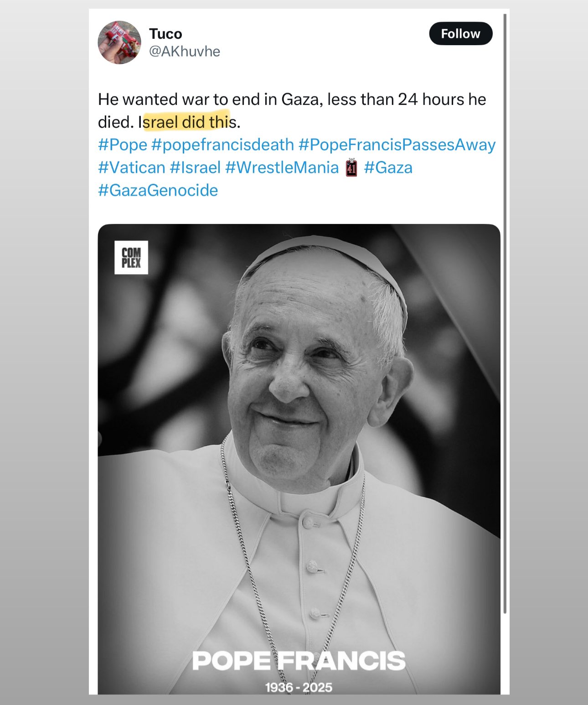
Task: Open the @AKhuvhe handle link
Action: pos(185,52)
